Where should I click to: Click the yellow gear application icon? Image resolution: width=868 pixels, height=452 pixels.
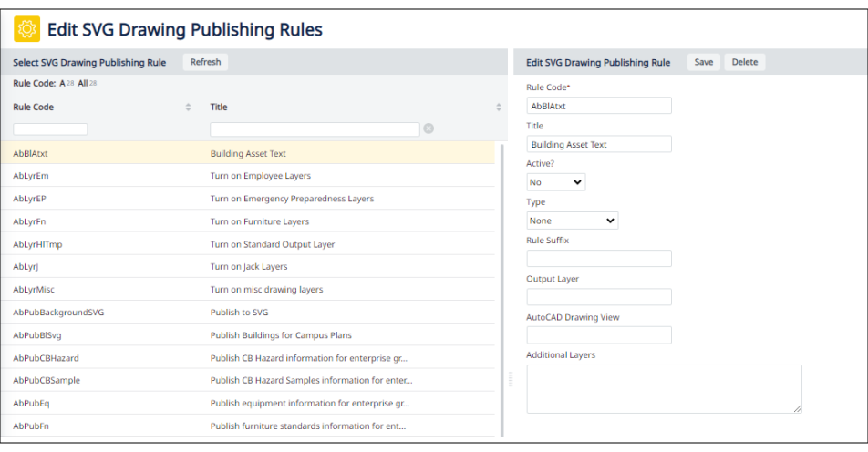(26, 29)
